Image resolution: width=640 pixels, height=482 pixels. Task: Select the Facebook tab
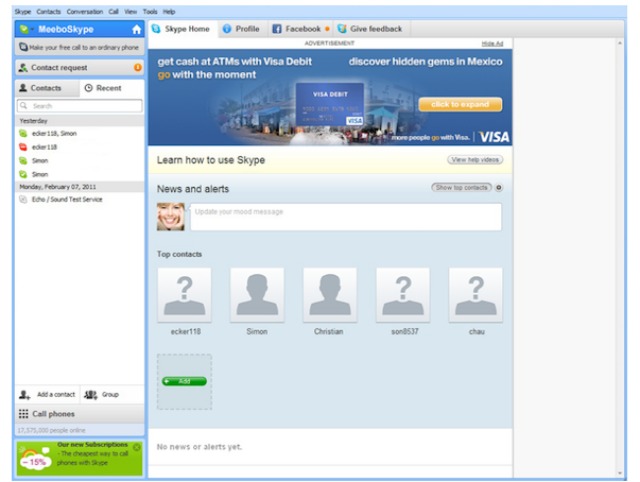300,29
